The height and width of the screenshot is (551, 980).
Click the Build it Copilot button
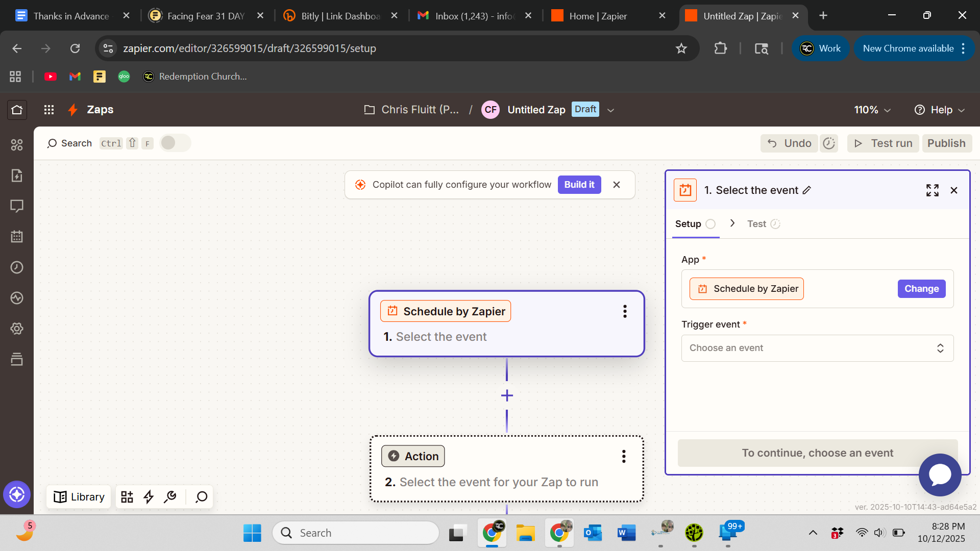pyautogui.click(x=579, y=185)
